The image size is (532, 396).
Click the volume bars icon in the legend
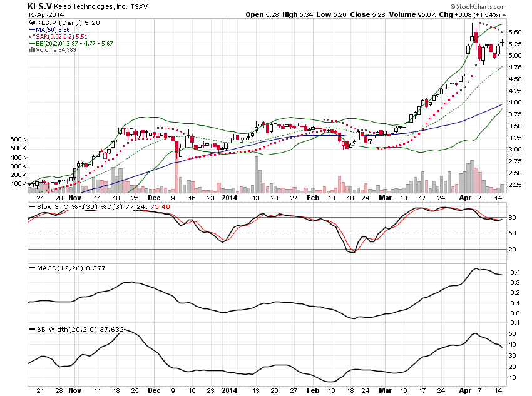(32, 50)
